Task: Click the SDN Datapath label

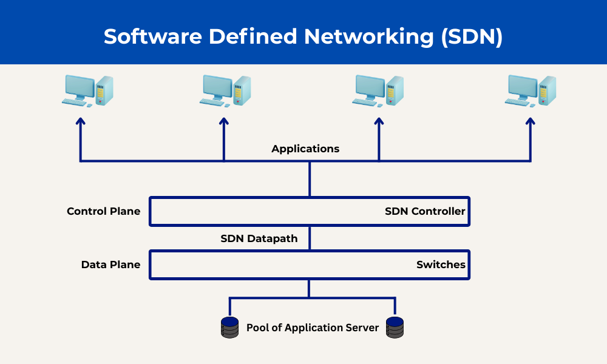Action: [259, 238]
